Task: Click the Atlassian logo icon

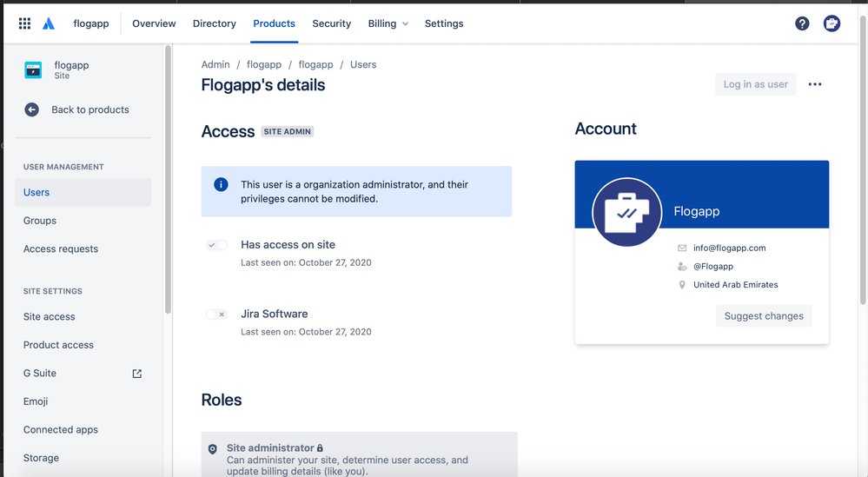Action: 49,23
